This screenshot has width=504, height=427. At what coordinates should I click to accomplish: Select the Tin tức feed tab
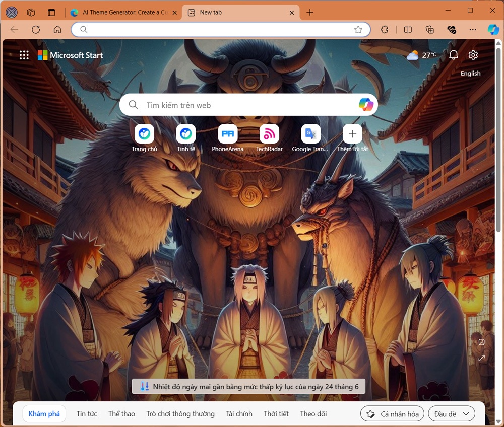pyautogui.click(x=87, y=414)
